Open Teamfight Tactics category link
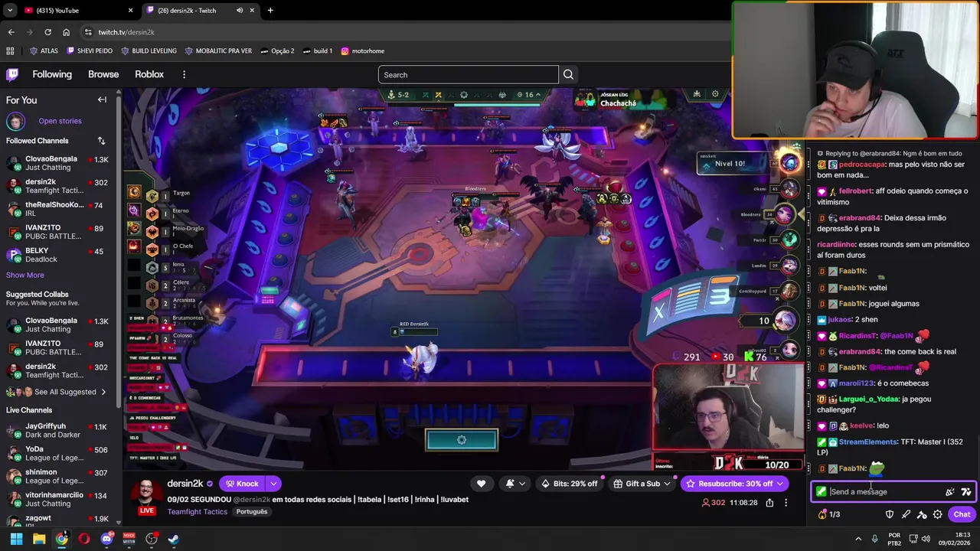This screenshot has height=551, width=980. tap(198, 511)
